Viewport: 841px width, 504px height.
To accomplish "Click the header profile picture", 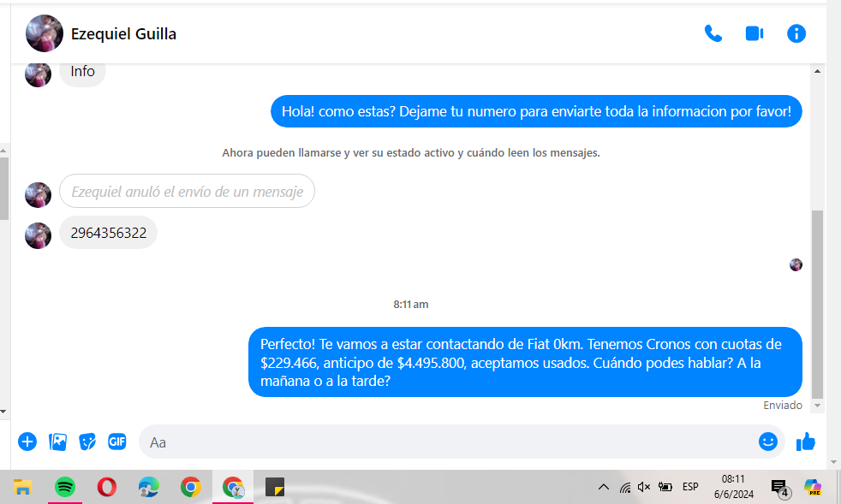I will [45, 33].
